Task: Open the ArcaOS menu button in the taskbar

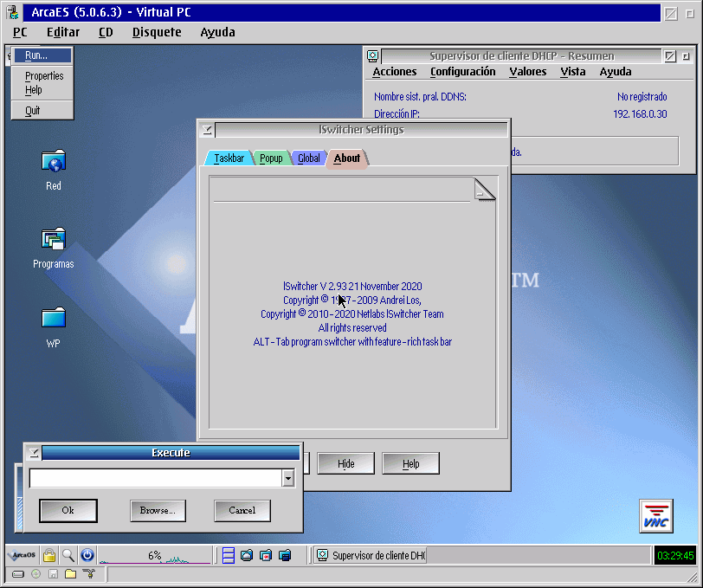Action: [22, 555]
